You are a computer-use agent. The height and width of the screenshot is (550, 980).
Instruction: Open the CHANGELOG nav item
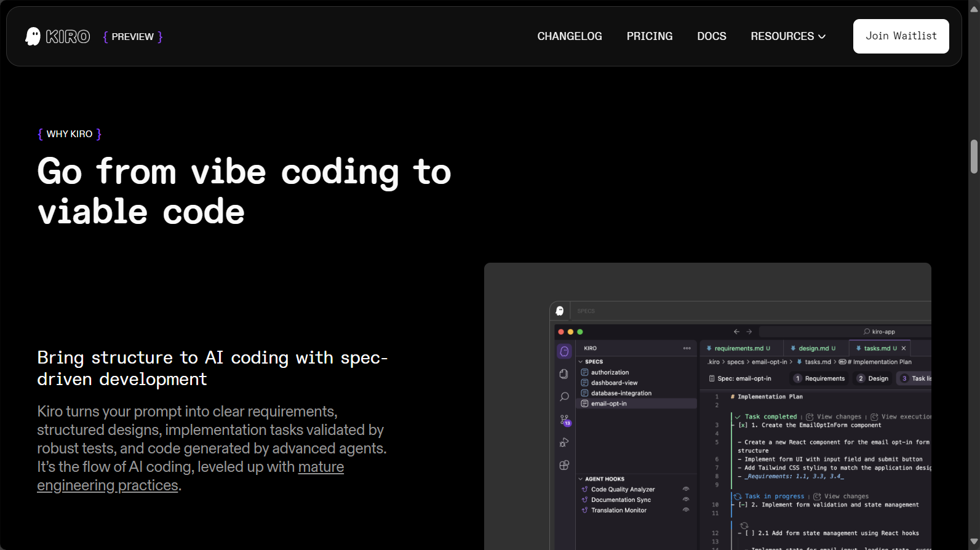coord(570,36)
